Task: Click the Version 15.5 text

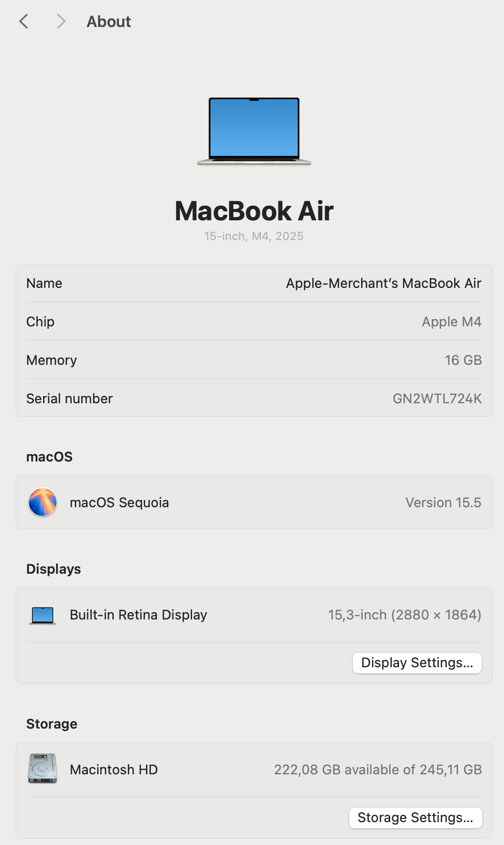Action: pos(443,503)
